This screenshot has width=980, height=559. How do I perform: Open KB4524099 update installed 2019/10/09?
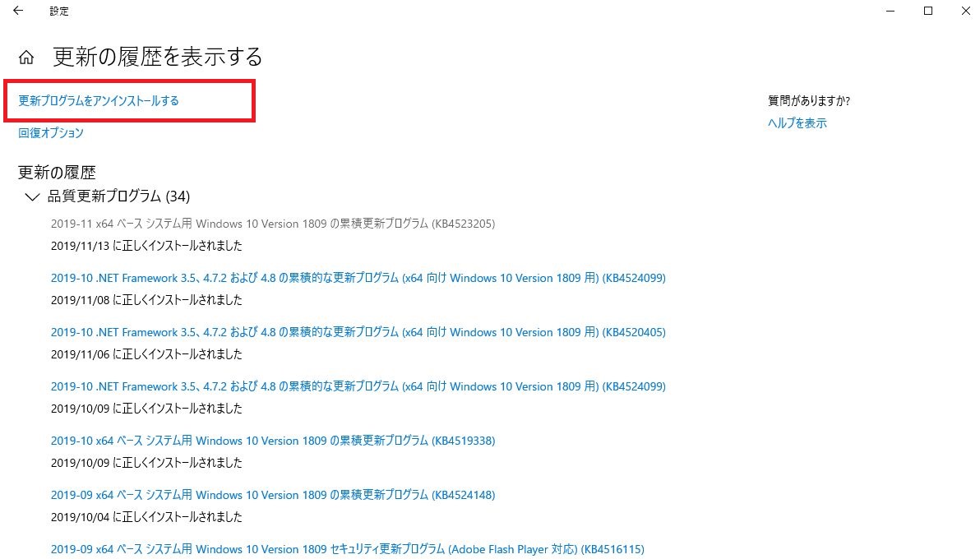point(358,386)
